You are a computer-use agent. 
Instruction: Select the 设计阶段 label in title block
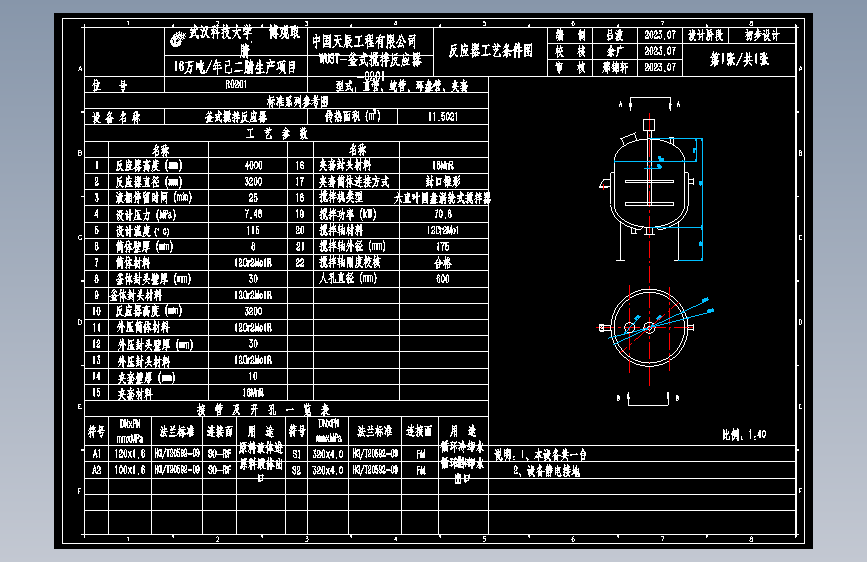click(706, 35)
